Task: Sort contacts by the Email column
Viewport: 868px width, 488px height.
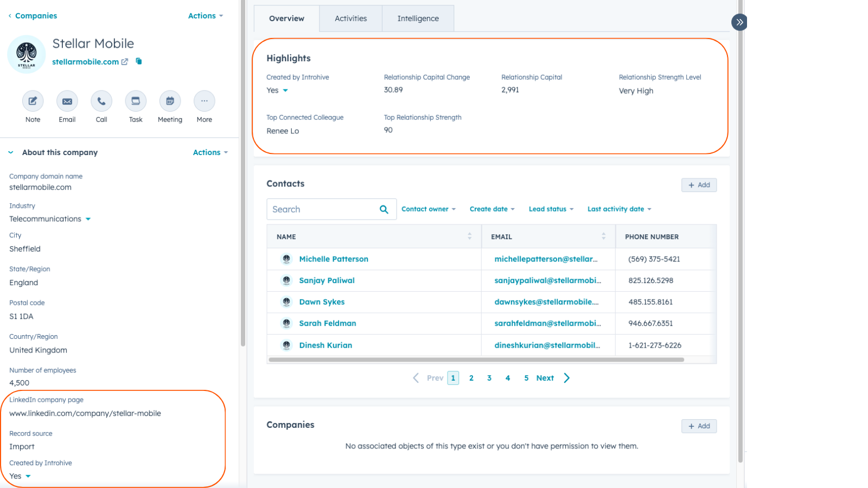Action: [x=603, y=236]
